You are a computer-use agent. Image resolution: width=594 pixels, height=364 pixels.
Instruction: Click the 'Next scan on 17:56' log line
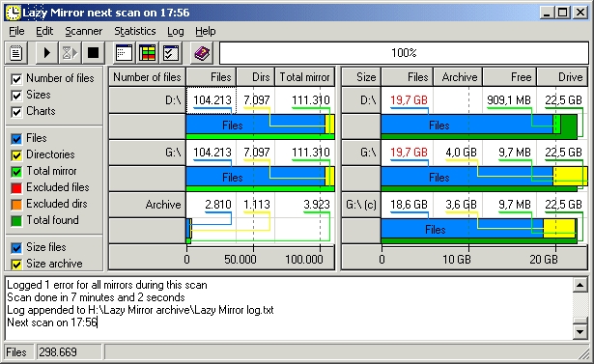click(x=52, y=322)
